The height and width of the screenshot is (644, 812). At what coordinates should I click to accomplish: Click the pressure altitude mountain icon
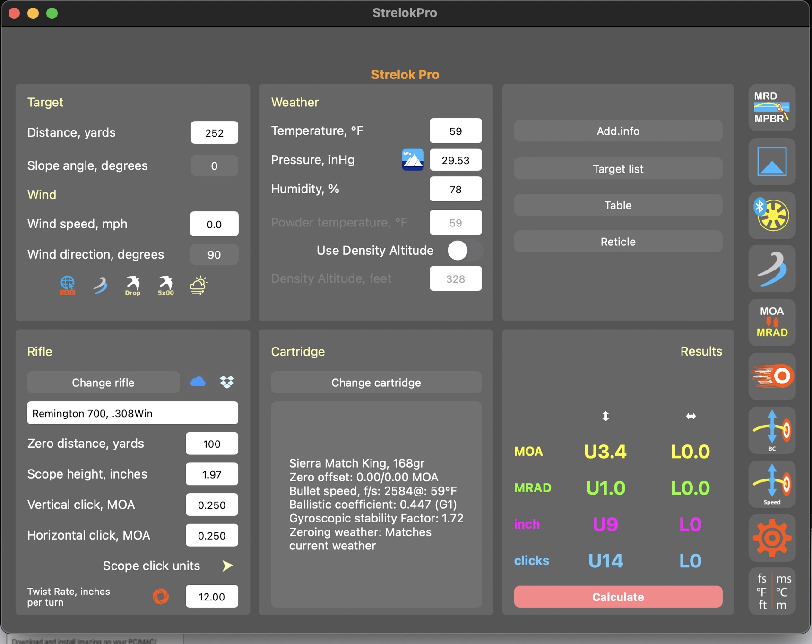(x=413, y=160)
